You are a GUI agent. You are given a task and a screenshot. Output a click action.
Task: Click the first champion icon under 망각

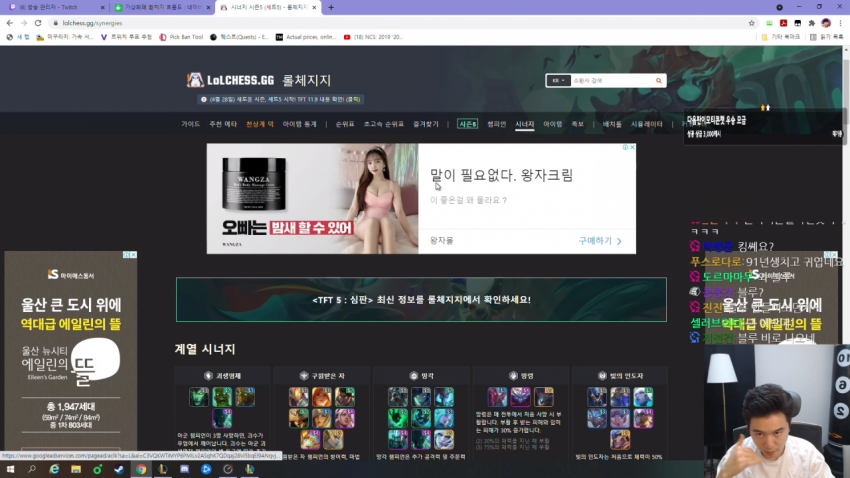[398, 397]
